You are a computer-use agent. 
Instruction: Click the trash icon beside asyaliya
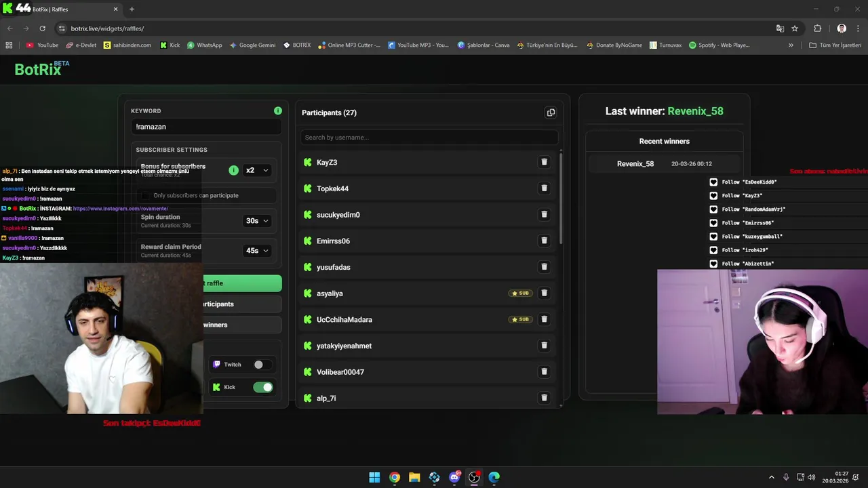pos(544,293)
